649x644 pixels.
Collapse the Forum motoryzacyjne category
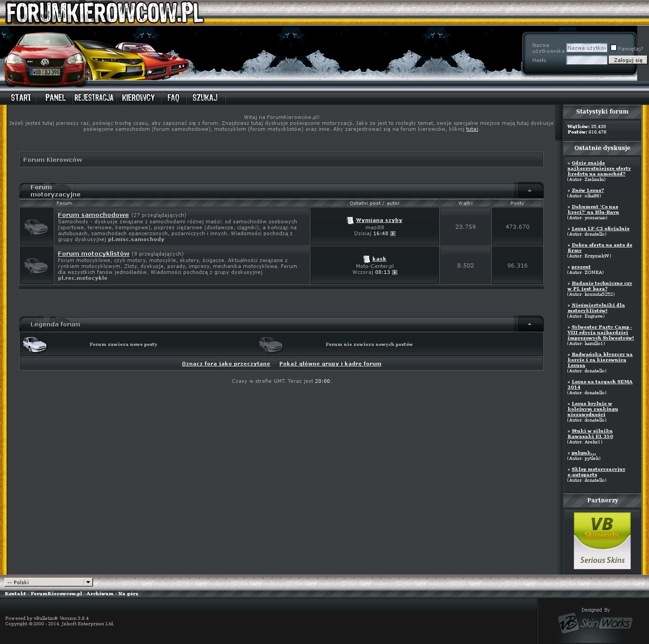point(529,191)
